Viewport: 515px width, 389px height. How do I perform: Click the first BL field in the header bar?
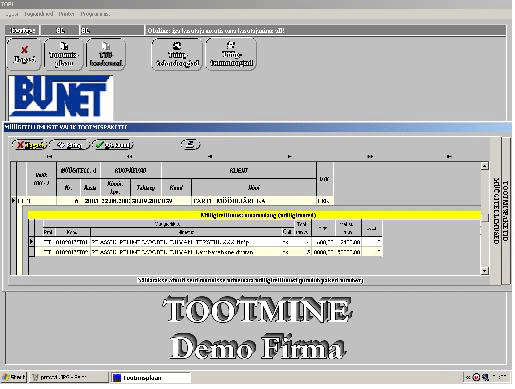60,30
